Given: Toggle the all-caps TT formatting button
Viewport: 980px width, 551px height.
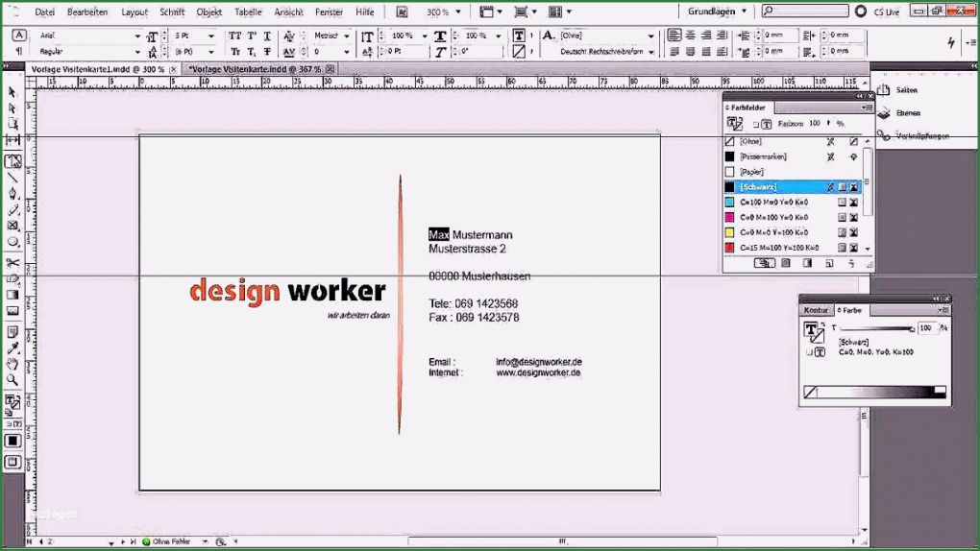Looking at the screenshot, I should pos(234,36).
